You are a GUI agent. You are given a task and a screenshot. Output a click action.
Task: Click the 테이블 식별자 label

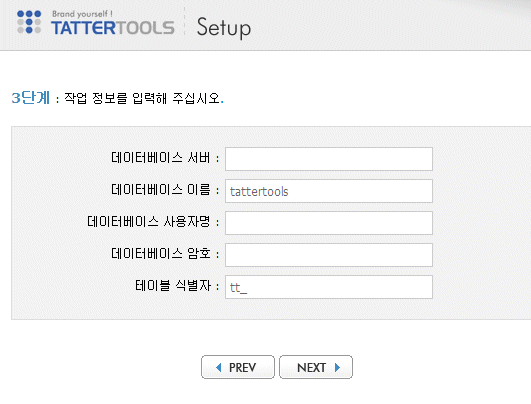click(x=173, y=286)
